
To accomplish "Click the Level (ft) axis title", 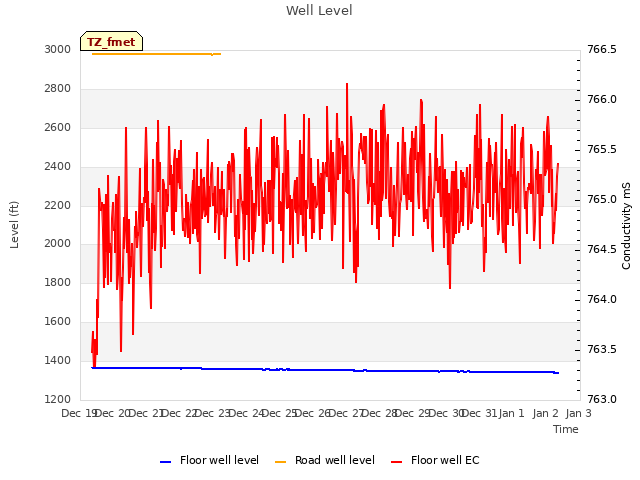I will (x=14, y=225).
